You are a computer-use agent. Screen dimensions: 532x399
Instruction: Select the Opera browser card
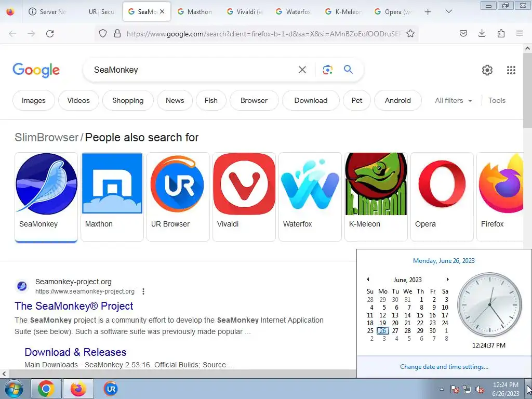442,197
